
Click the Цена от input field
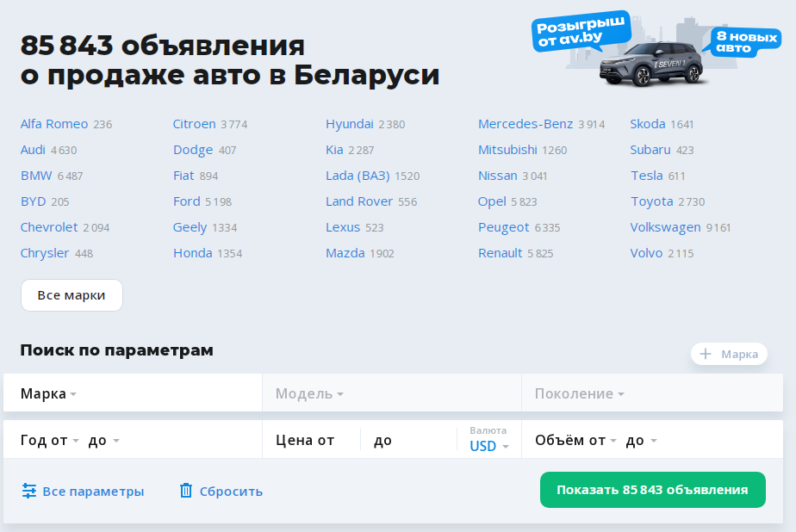click(311, 440)
